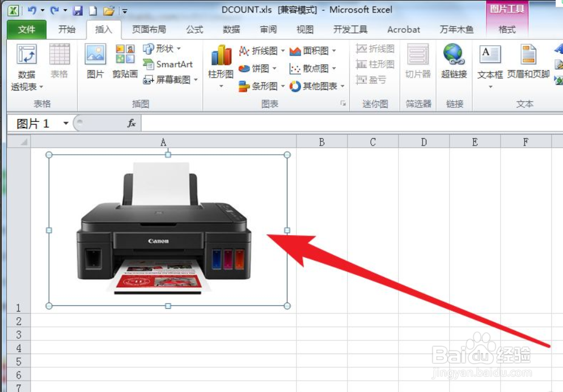Insert a 数据透视表 (PivotTable)
The height and width of the screenshot is (392, 563).
tap(27, 67)
